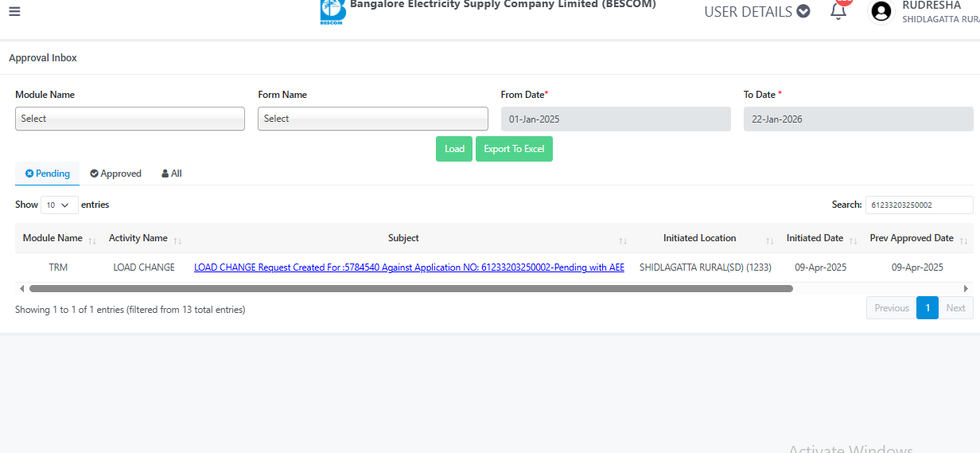Viewport: 980px width, 453px height.
Task: Click the user profile avatar
Action: (x=881, y=11)
